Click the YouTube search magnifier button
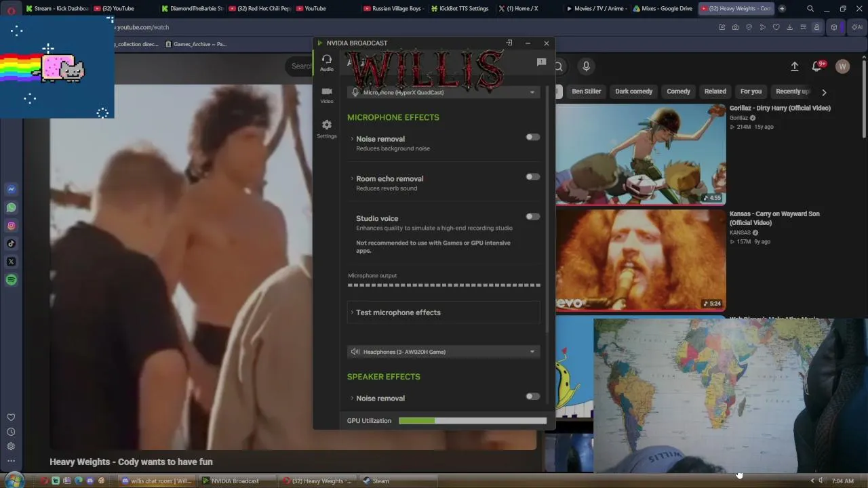 tap(558, 66)
